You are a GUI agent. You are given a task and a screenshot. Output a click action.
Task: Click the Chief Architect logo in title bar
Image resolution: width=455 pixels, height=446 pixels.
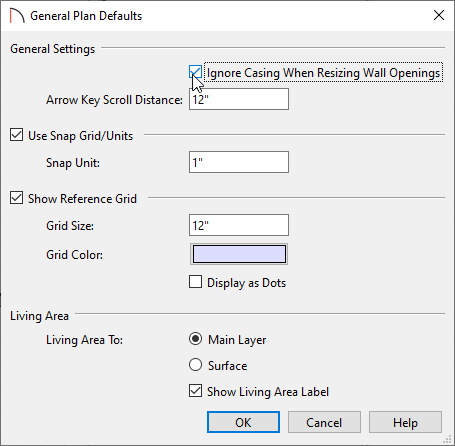click(x=17, y=16)
